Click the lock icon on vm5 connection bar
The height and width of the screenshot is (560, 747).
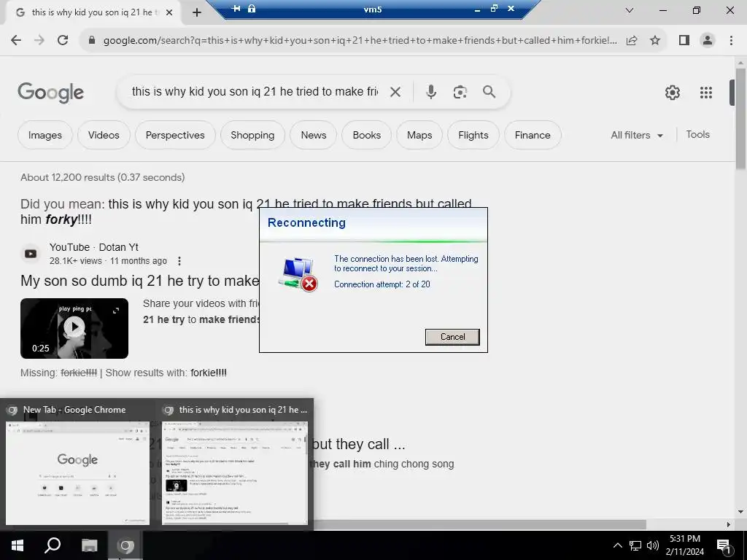click(252, 8)
